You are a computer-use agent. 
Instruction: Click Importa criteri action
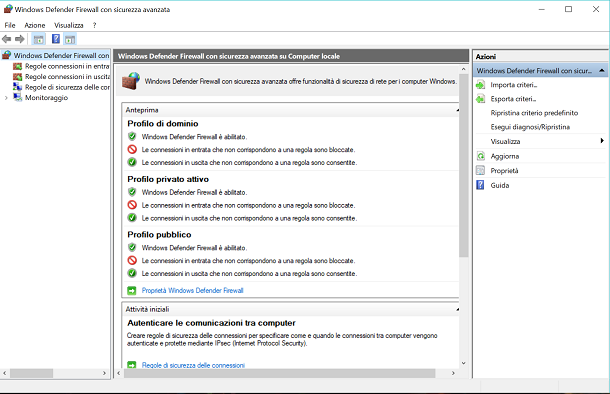coord(514,85)
